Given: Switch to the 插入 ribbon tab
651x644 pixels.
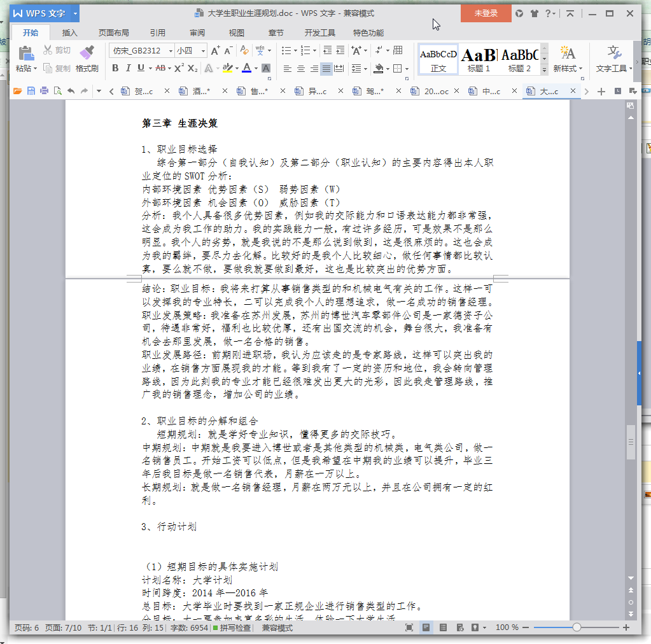Looking at the screenshot, I should pos(70,33).
